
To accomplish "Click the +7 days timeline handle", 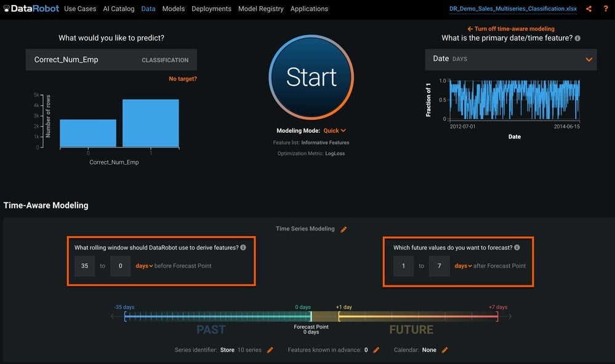I will [x=497, y=316].
